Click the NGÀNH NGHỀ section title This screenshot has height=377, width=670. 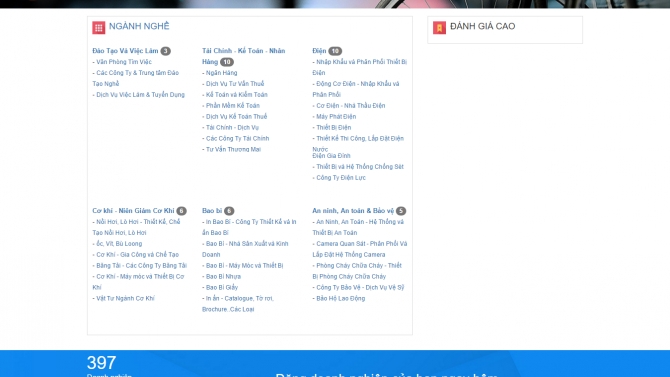[x=139, y=27]
